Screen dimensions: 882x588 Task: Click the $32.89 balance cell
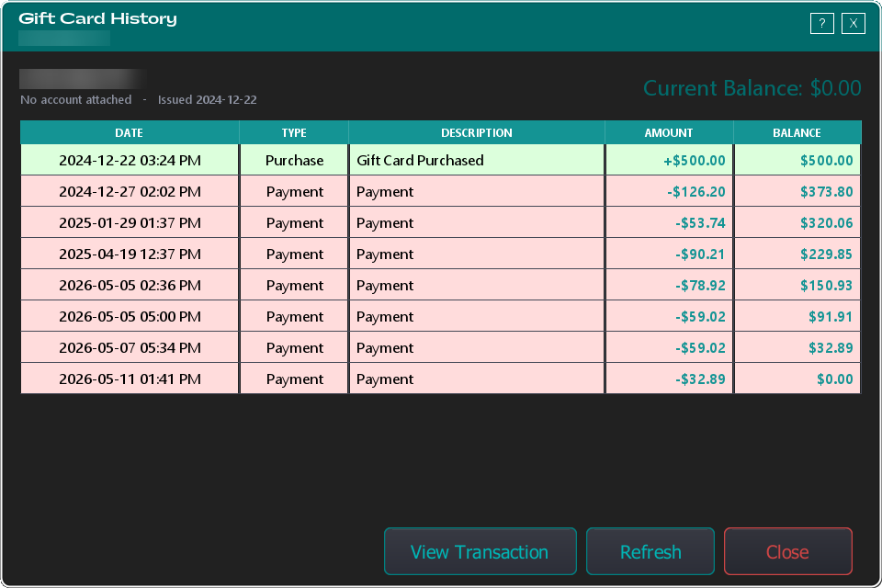(797, 347)
